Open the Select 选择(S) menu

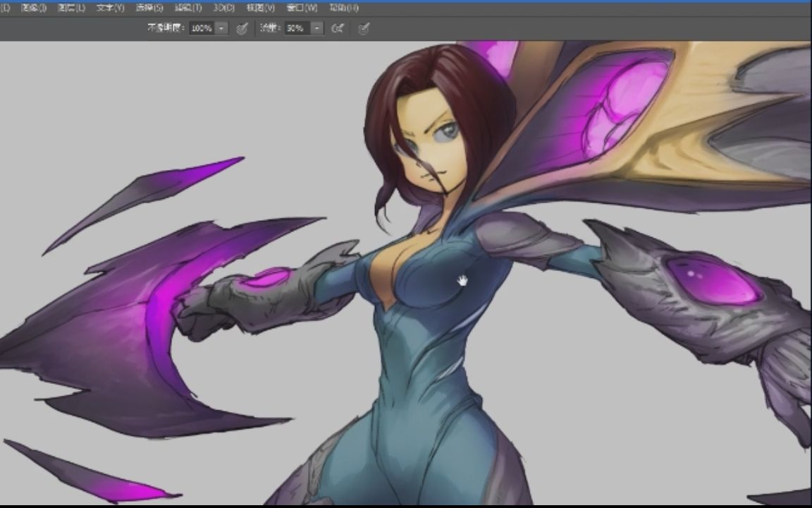point(149,8)
